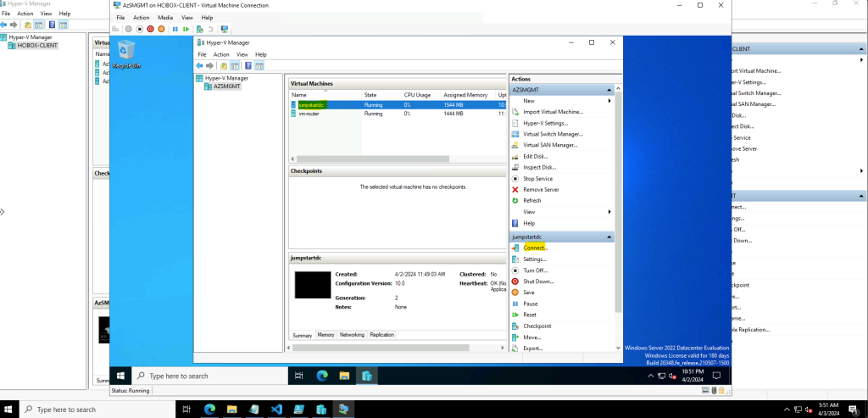Sort by Assigned Memory column header
Viewport: 868px width, 418px height.
pyautogui.click(x=465, y=95)
